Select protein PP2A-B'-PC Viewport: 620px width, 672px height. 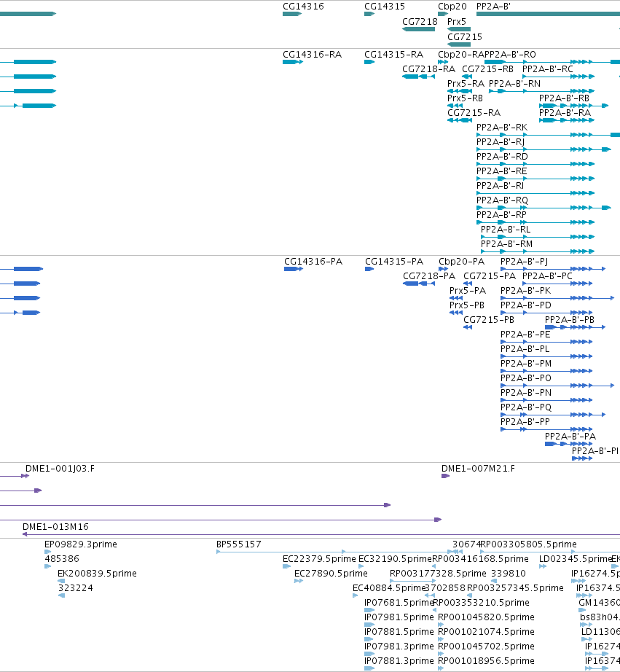(x=548, y=276)
